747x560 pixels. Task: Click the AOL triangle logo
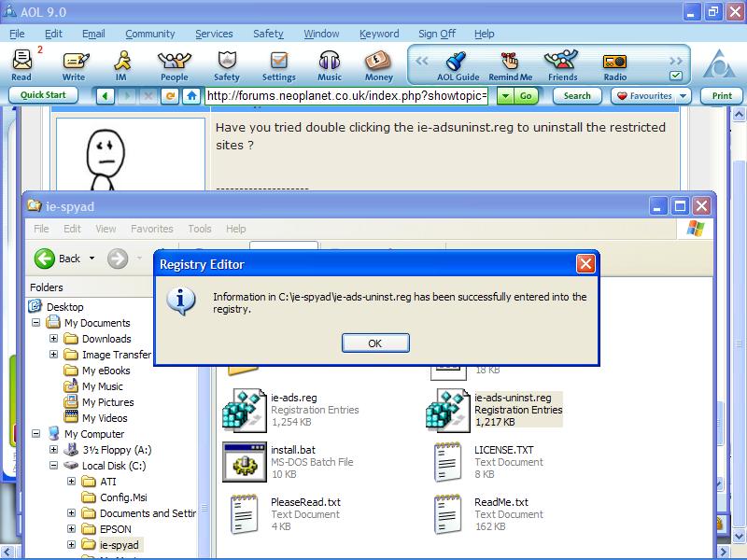[x=719, y=63]
